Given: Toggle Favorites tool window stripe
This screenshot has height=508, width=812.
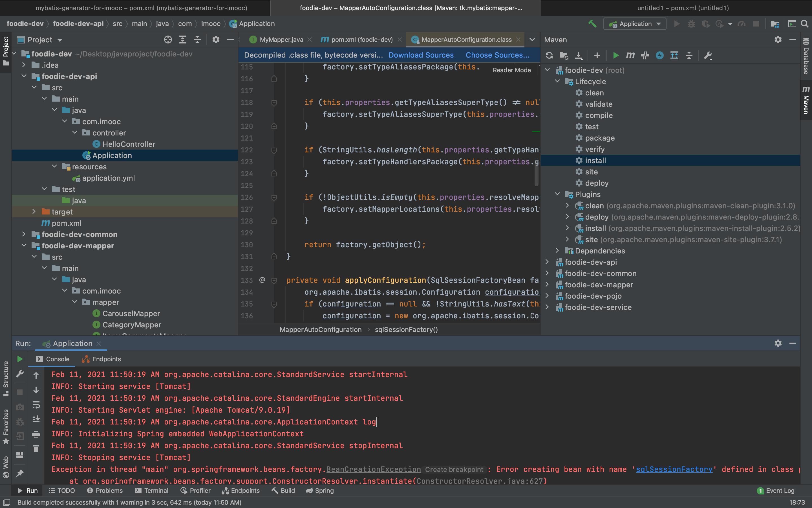Looking at the screenshot, I should pos(6,427).
